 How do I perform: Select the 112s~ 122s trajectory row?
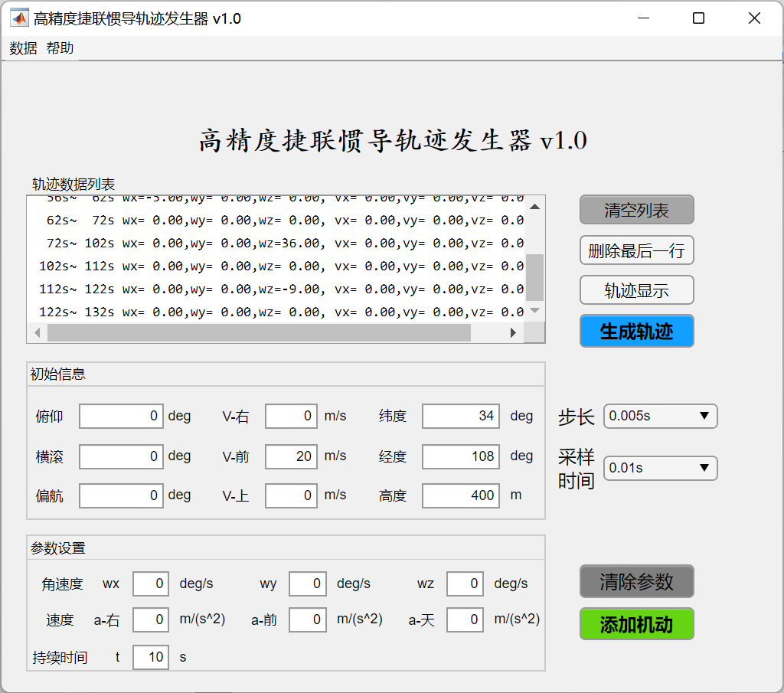tap(276, 289)
